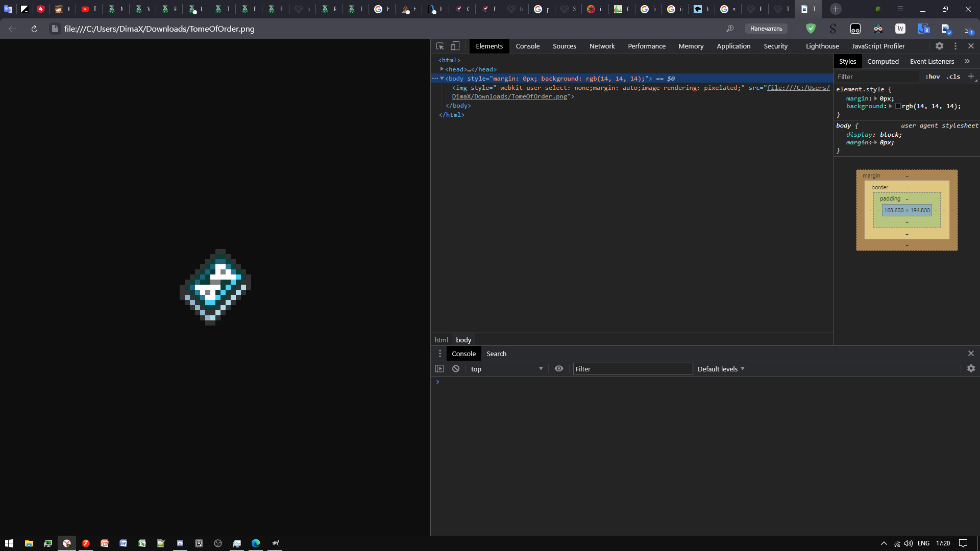Click the page reload button
The width and height of the screenshot is (980, 551).
point(34,29)
